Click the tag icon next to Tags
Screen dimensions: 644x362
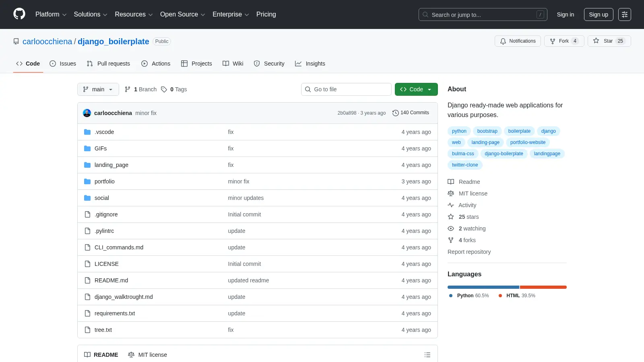164,89
